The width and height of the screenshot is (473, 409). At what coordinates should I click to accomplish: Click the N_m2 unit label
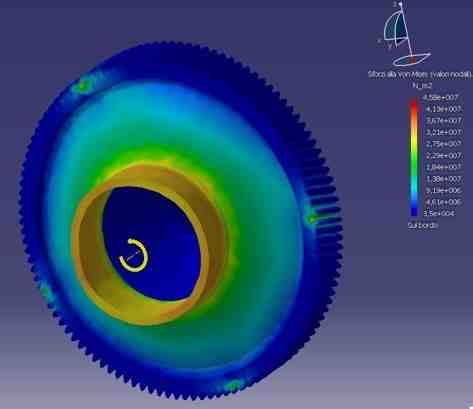(422, 86)
